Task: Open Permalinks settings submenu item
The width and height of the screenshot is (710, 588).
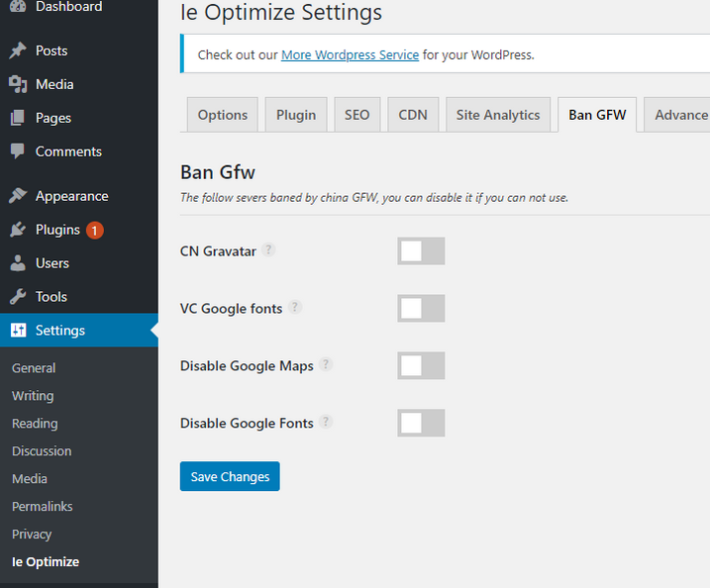Action: [42, 506]
